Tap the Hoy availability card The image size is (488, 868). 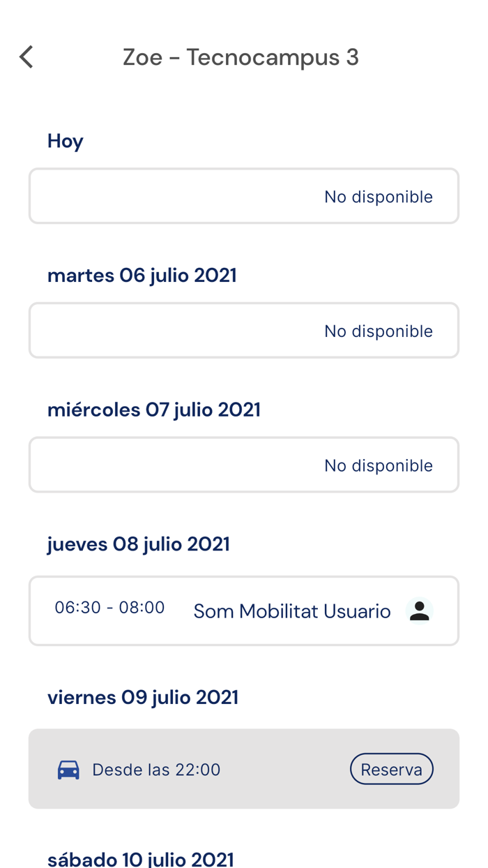(244, 196)
